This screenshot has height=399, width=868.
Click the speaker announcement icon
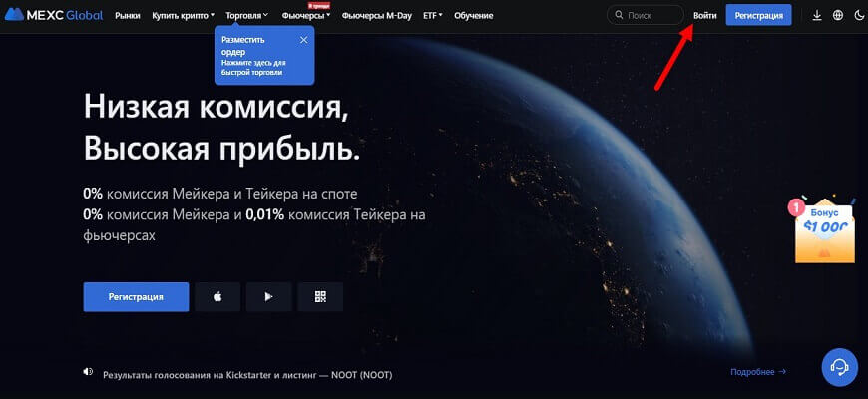click(88, 372)
